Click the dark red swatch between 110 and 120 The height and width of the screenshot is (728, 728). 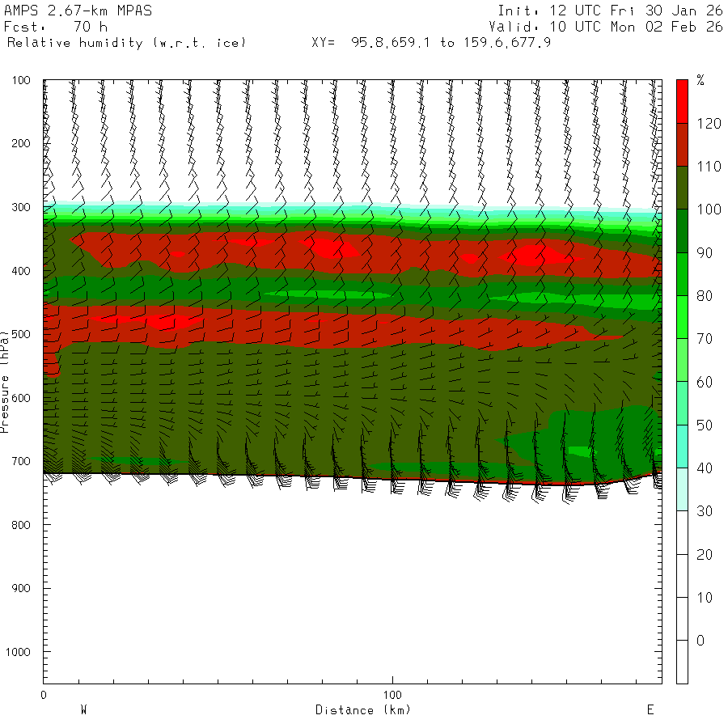coord(682,145)
